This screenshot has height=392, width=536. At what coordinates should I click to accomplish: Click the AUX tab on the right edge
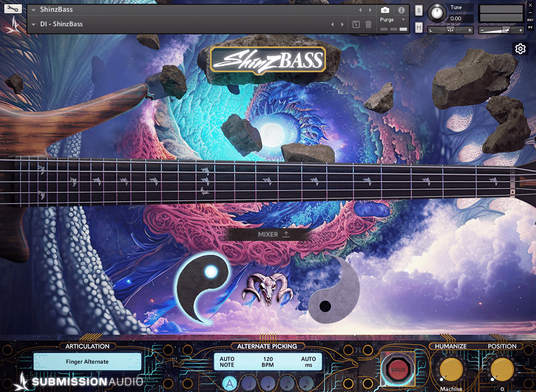click(x=530, y=20)
